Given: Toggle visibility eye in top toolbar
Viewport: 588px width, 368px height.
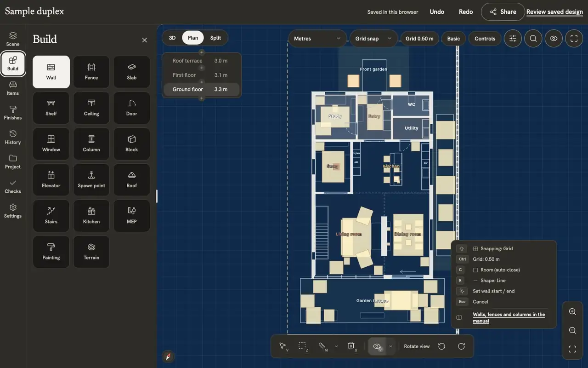Looking at the screenshot, I should (x=554, y=39).
